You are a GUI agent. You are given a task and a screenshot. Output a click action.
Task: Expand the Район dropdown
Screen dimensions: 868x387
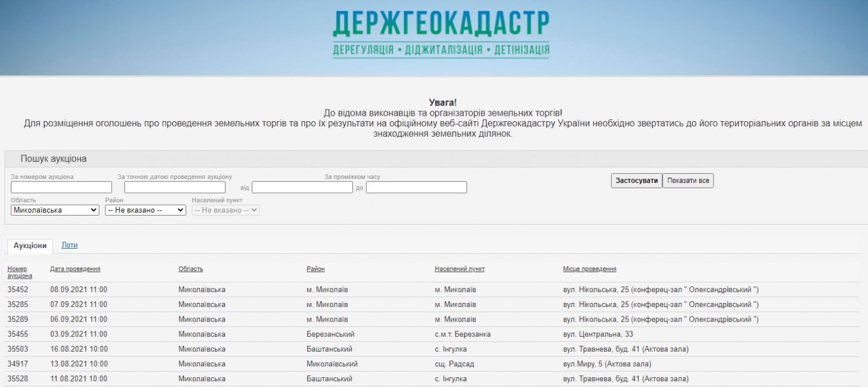[x=145, y=210]
